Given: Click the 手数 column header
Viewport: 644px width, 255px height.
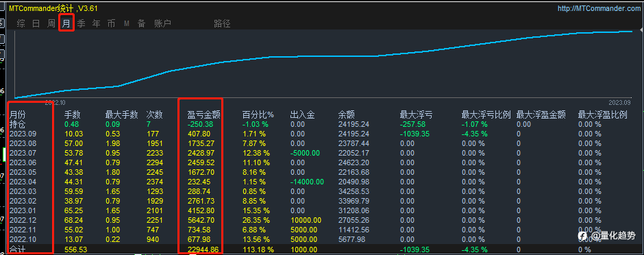Looking at the screenshot, I should click(x=73, y=115).
